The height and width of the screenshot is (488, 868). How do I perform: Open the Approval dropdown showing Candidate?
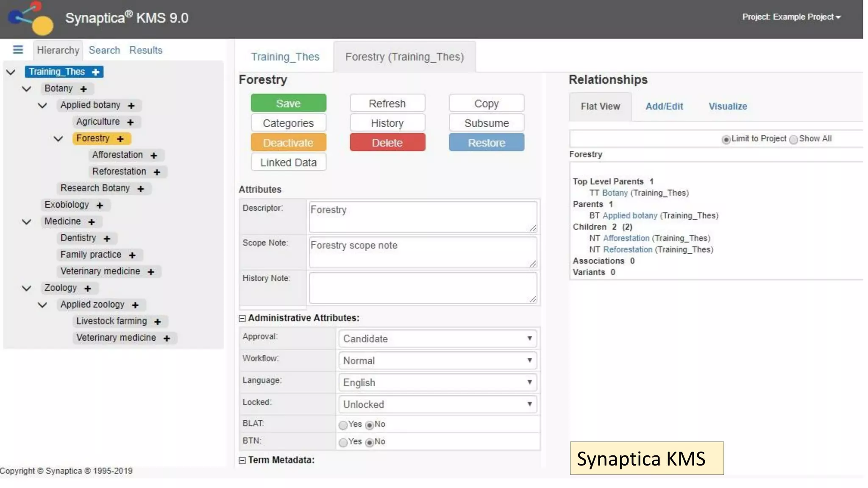(x=437, y=338)
